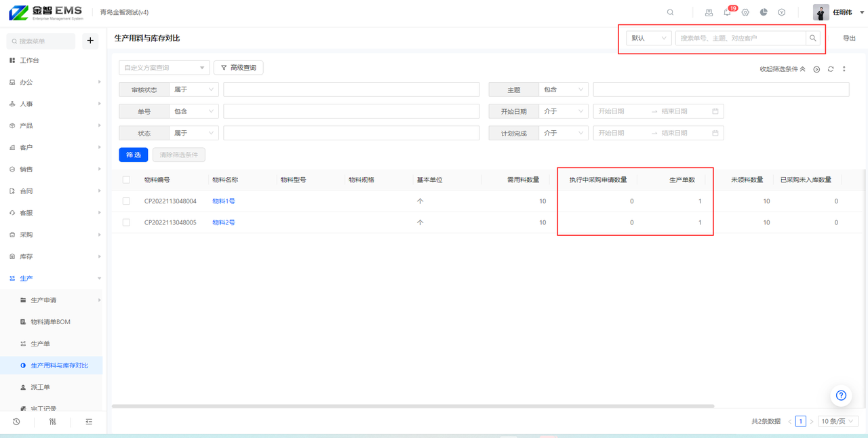Click 清除筛选条件 button
Viewport: 868px width, 438px height.
point(179,155)
